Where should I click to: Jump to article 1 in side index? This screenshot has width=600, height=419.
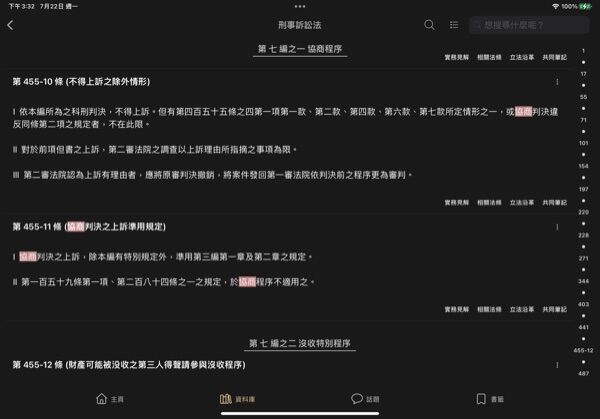pos(583,51)
